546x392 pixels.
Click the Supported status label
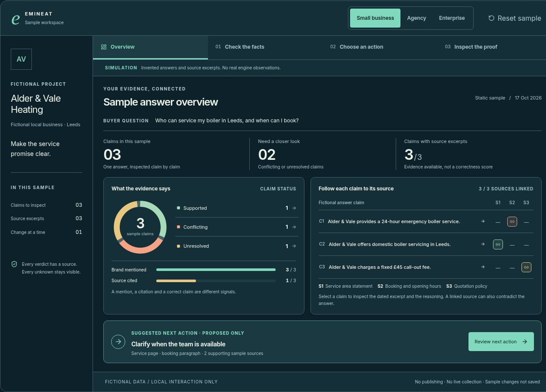(x=195, y=208)
